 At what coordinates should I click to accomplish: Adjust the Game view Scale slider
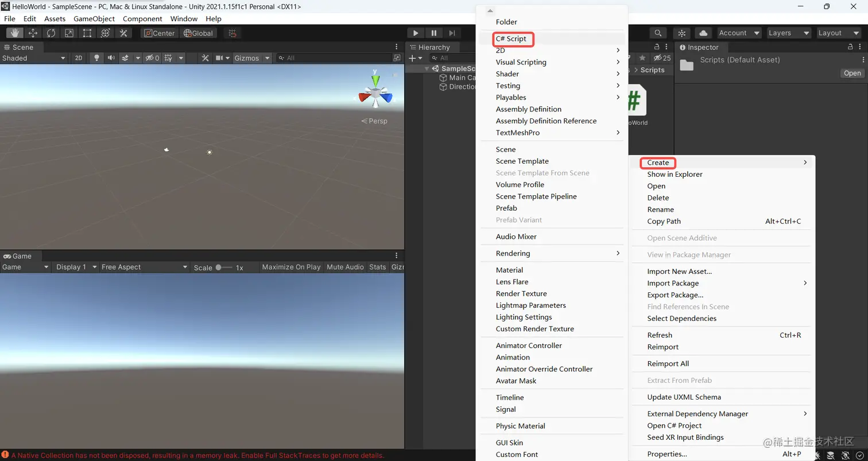(x=224, y=268)
